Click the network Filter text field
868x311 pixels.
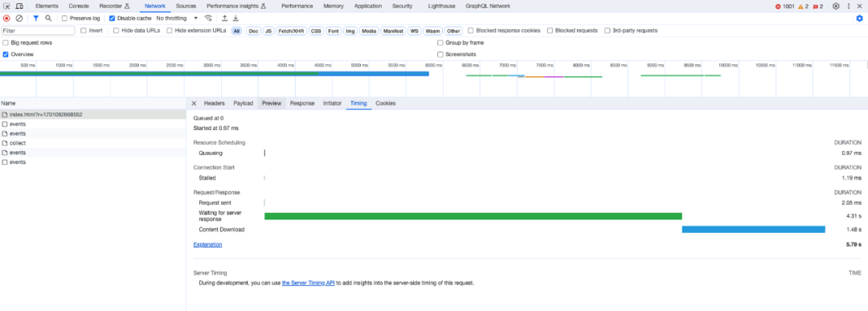pos(38,31)
